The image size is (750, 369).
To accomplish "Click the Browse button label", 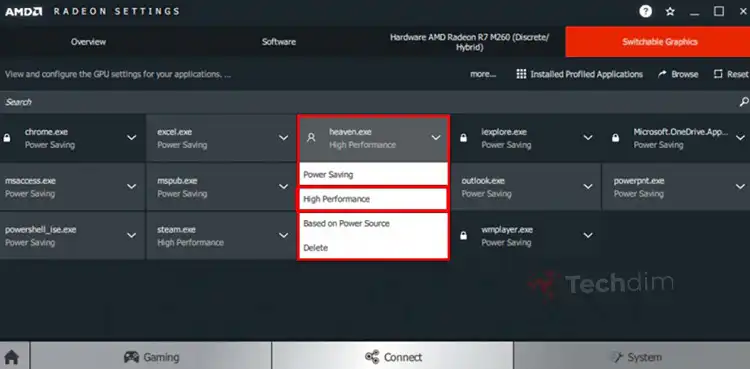I will [x=685, y=74].
